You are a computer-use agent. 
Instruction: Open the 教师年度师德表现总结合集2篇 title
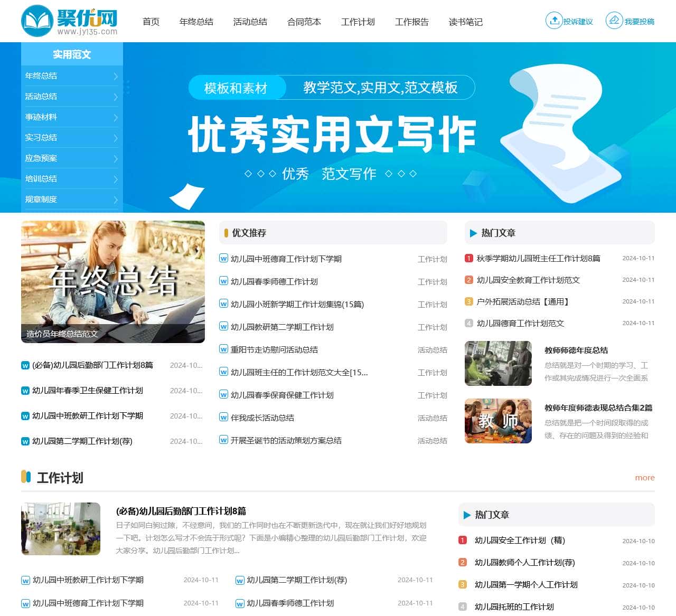coord(598,407)
